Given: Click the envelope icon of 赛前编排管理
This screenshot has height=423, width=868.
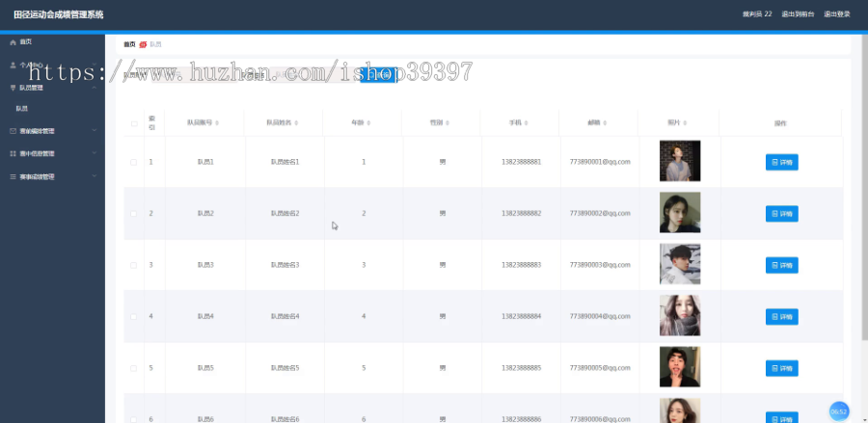Looking at the screenshot, I should coord(13,131).
